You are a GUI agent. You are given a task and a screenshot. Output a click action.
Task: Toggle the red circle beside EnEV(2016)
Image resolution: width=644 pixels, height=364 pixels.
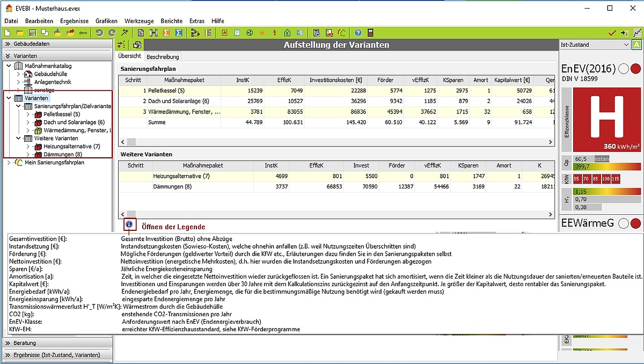tap(636, 69)
